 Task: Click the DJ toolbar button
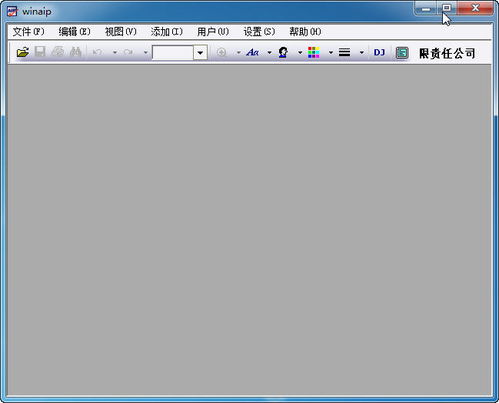tap(379, 53)
